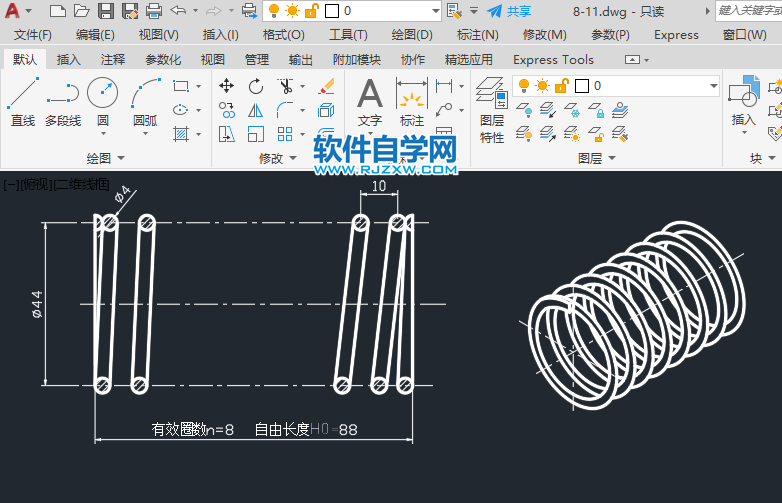The height and width of the screenshot is (503, 782).
Task: Select the 圆弧 (Arc) tool
Action: 145,102
